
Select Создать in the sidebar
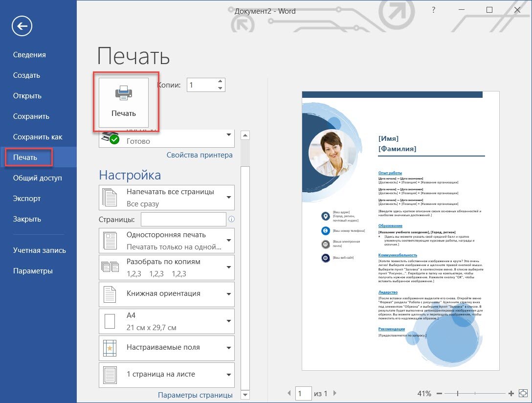pyautogui.click(x=26, y=75)
